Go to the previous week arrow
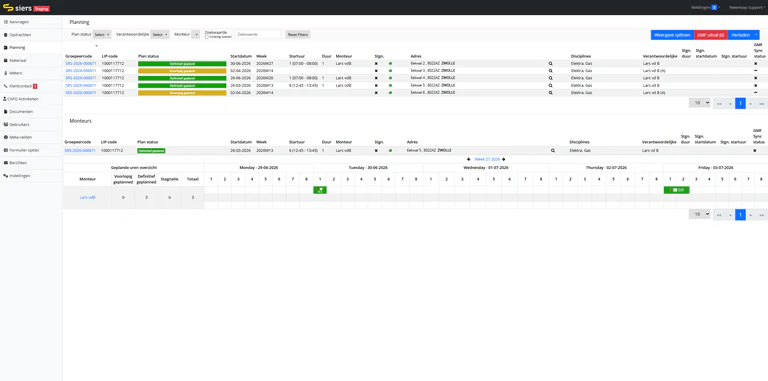 (469, 159)
